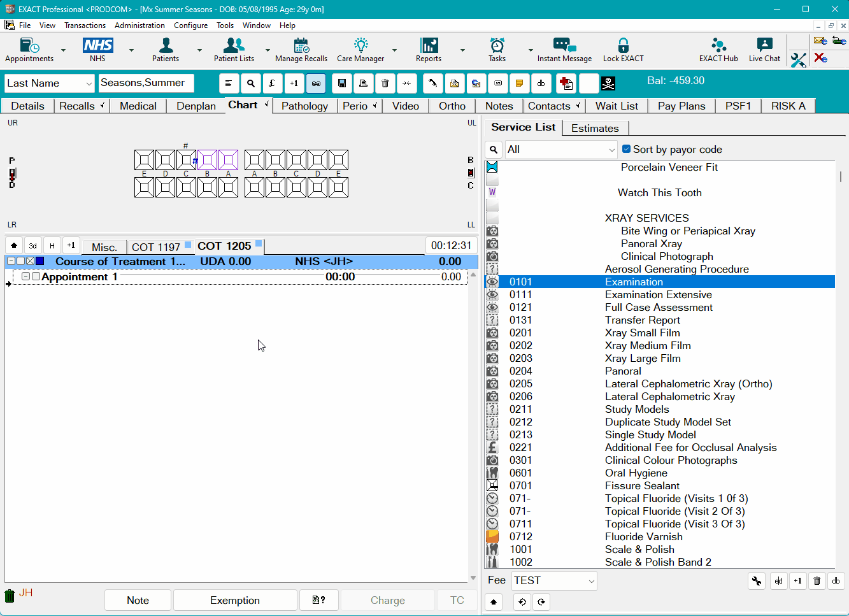Viewport: 849px width, 616px height.
Task: Open the All service filter dropdown
Action: 611,150
